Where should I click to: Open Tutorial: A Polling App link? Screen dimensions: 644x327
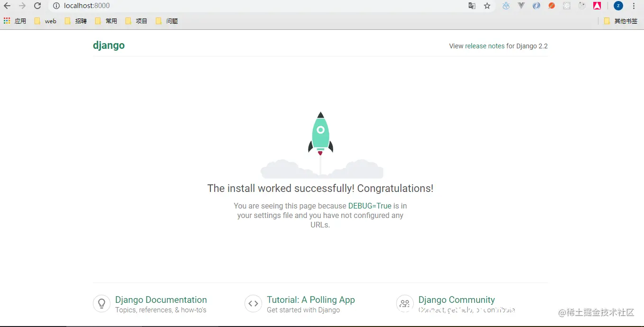pos(311,300)
